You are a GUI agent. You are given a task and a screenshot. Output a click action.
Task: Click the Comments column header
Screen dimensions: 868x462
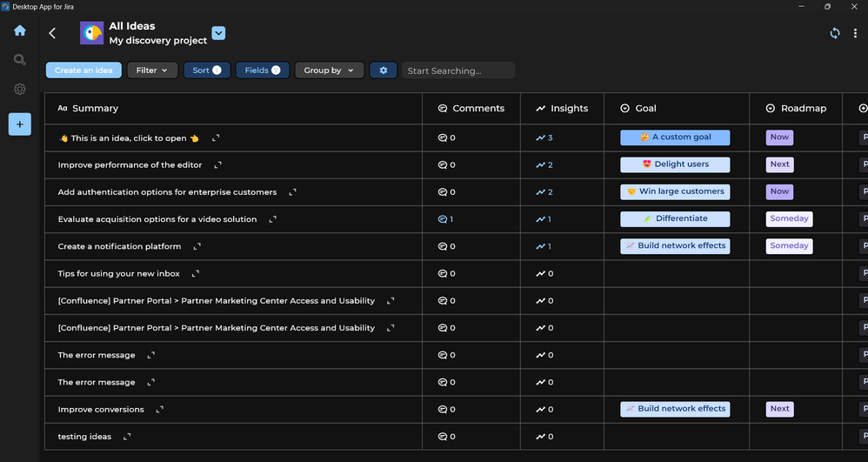(x=471, y=109)
